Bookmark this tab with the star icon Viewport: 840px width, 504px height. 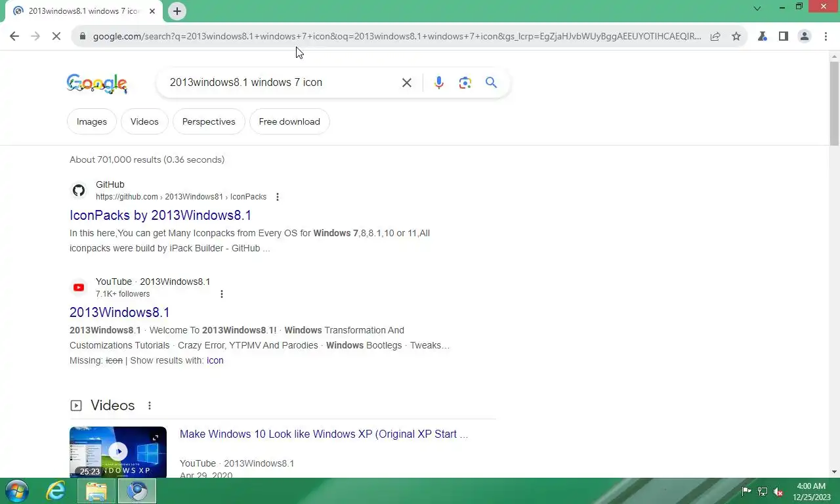[x=736, y=37]
